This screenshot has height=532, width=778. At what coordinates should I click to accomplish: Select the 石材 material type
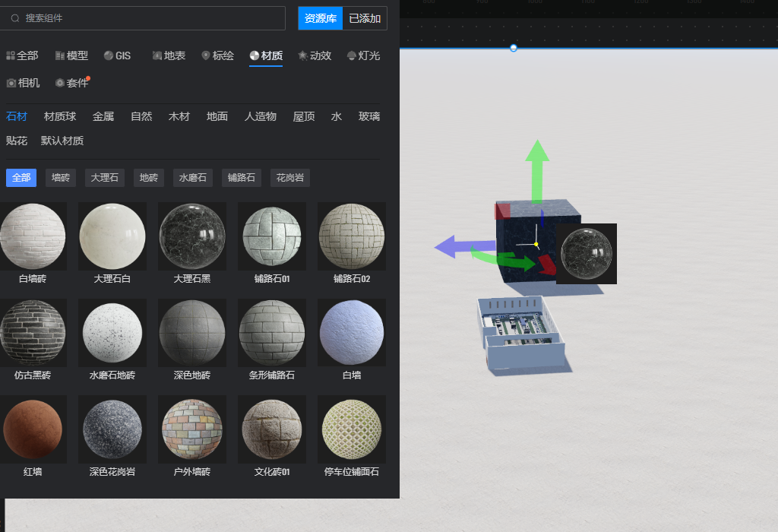17,116
